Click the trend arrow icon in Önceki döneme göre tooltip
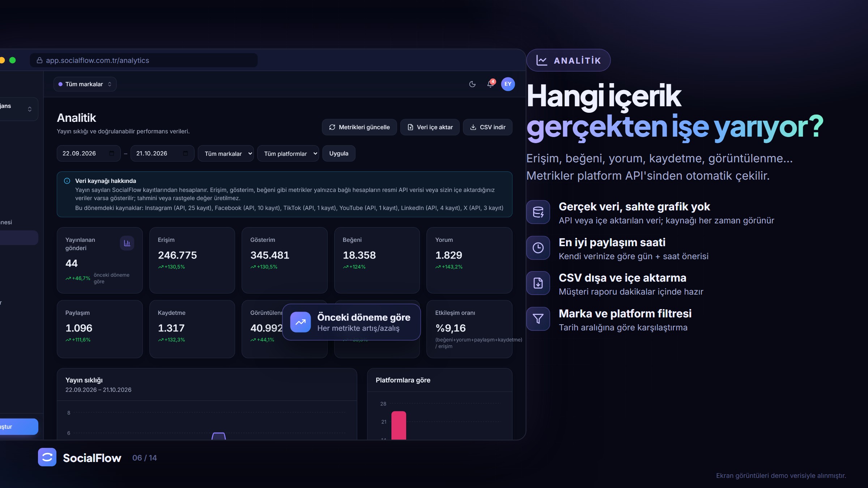Image resolution: width=868 pixels, height=488 pixels. click(301, 322)
